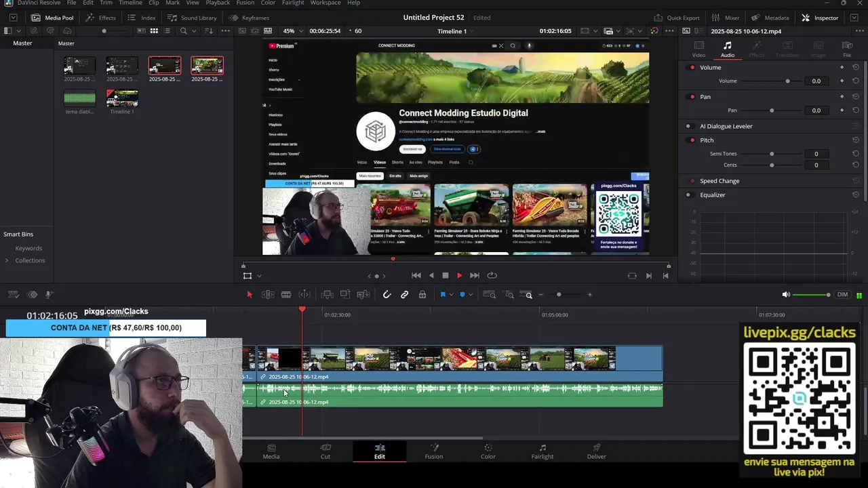This screenshot has height=488, width=868.
Task: Toggle loop playback
Action: tap(492, 275)
